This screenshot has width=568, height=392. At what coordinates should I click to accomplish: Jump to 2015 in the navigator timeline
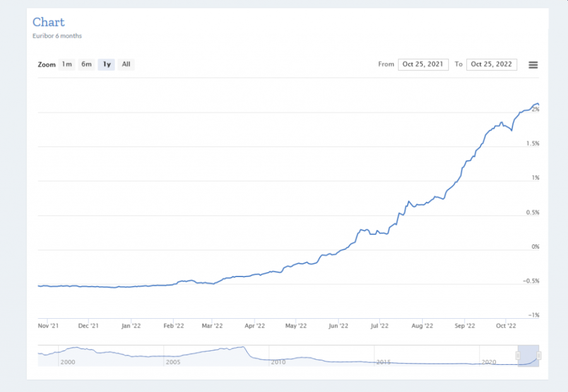383,362
